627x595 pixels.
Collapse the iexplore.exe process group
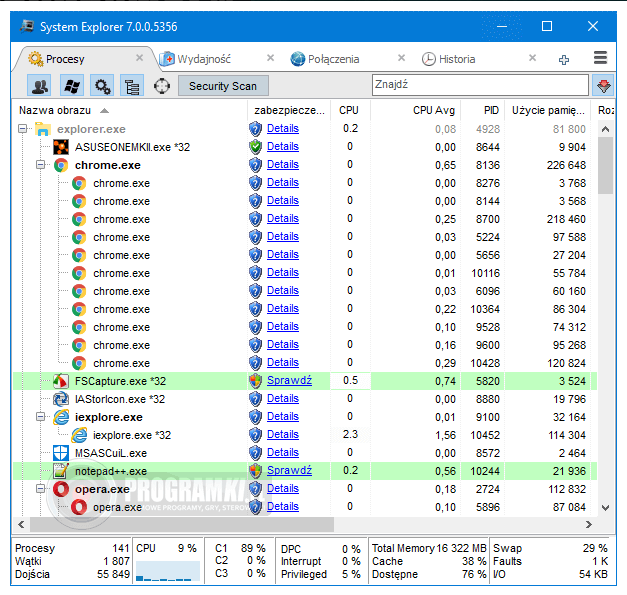(40, 417)
